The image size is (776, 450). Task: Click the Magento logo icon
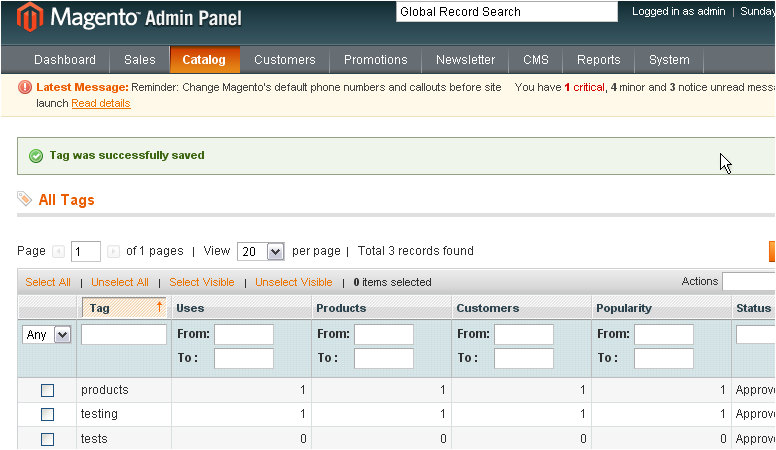click(30, 16)
